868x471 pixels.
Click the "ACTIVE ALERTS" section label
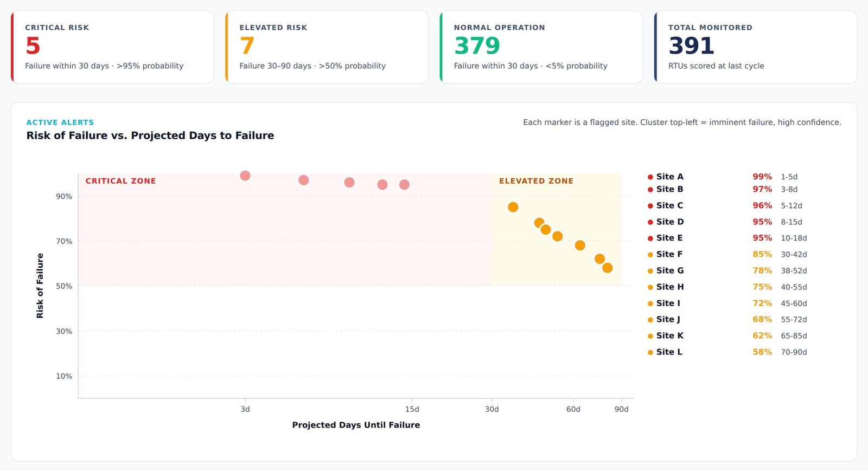(x=60, y=122)
